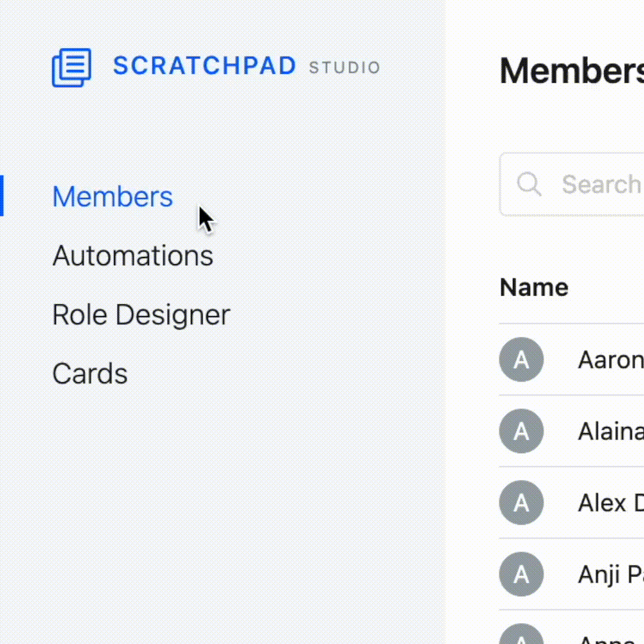This screenshot has height=644, width=644.
Task: Click Alex's avatar icon
Action: 521,503
